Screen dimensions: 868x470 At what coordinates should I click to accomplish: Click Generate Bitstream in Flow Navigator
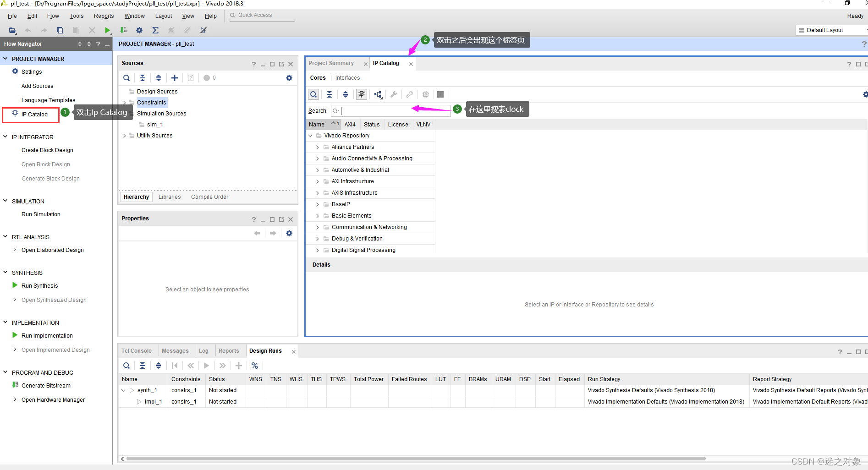click(46, 386)
